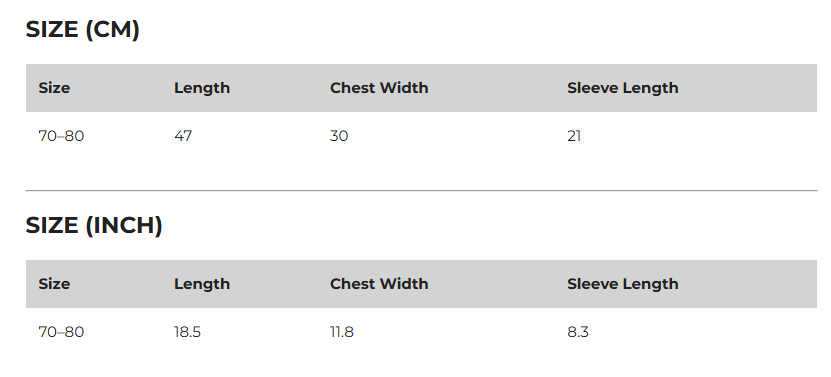
Task: Select Sleeve Length header in INCH table
Action: pyautogui.click(x=623, y=284)
